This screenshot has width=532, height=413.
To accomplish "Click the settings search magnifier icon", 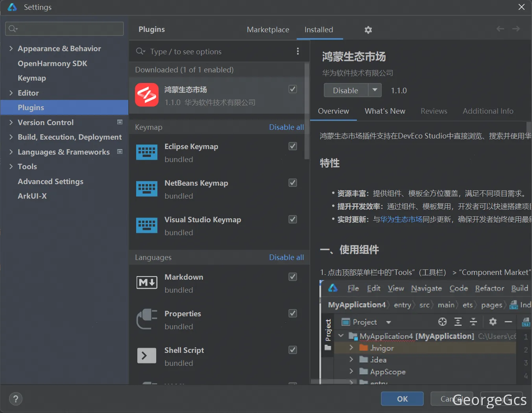I will [x=13, y=29].
